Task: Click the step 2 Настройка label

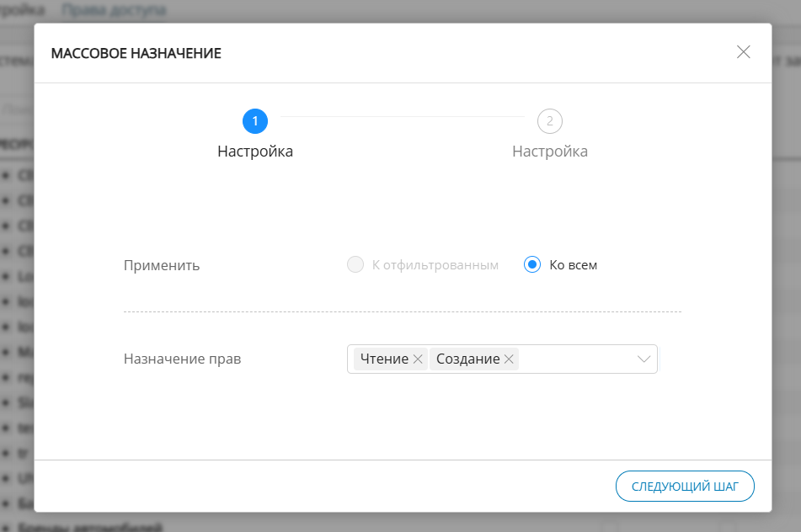Action: coord(549,152)
